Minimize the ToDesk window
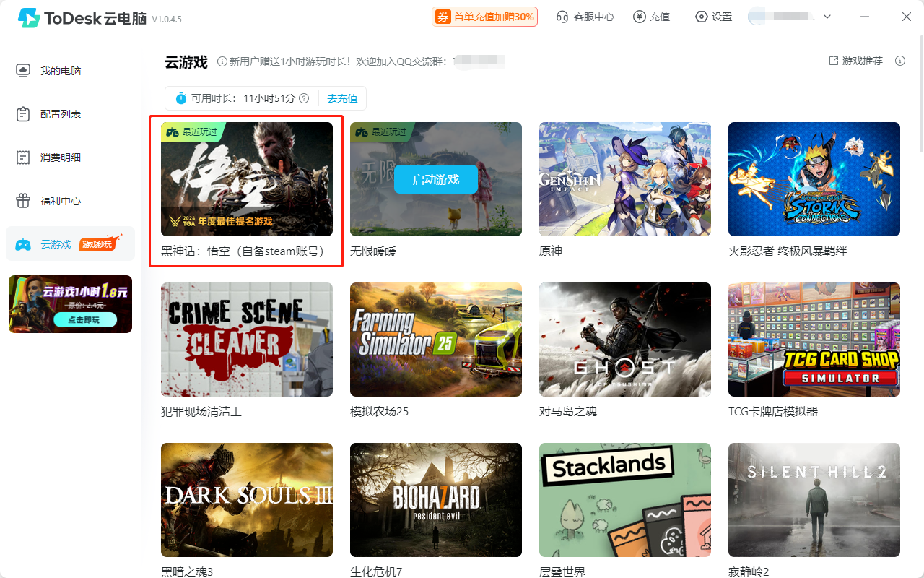Viewport: 924px width, 578px height. pos(866,17)
